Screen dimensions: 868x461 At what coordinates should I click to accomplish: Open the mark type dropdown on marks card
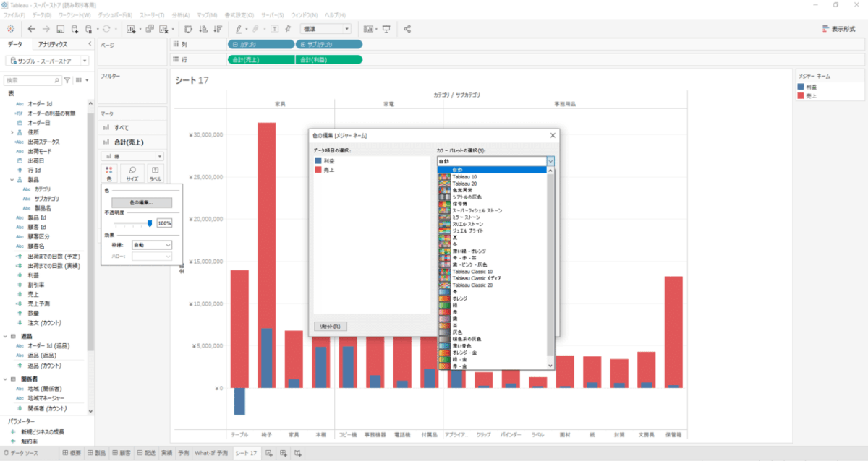tap(132, 156)
